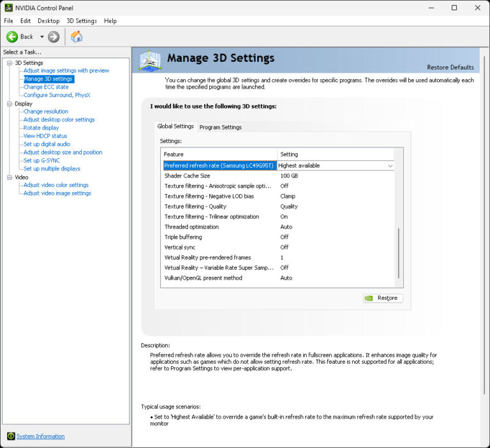Collapse the 3D Settings tree node
This screenshot has width=490, height=448.
point(10,63)
